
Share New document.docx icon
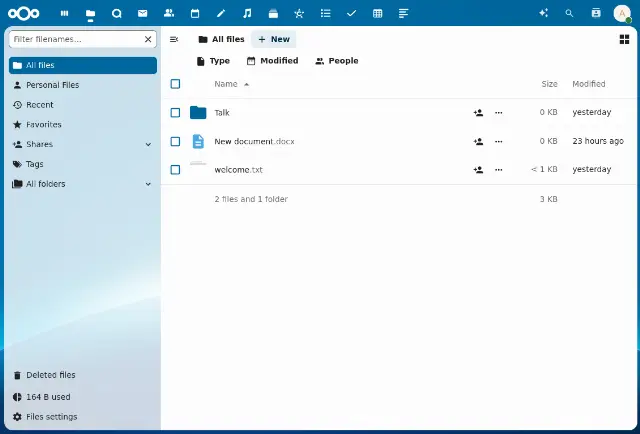tap(478, 142)
